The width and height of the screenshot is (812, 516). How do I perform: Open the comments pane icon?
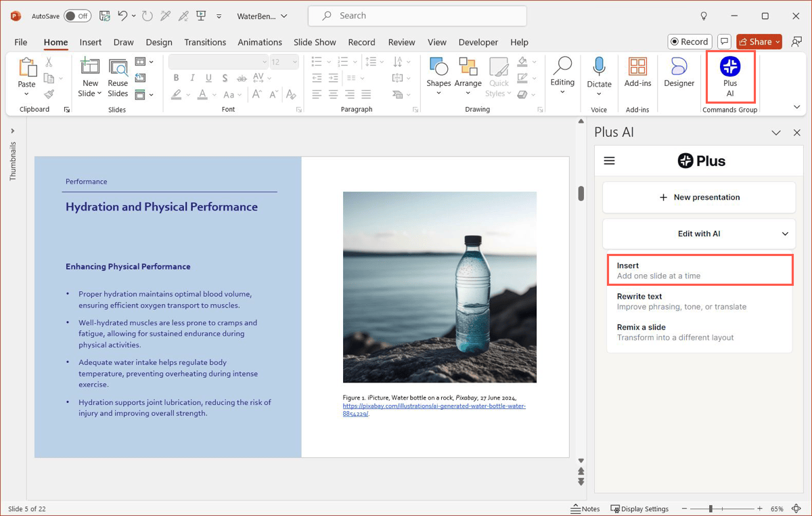point(724,42)
